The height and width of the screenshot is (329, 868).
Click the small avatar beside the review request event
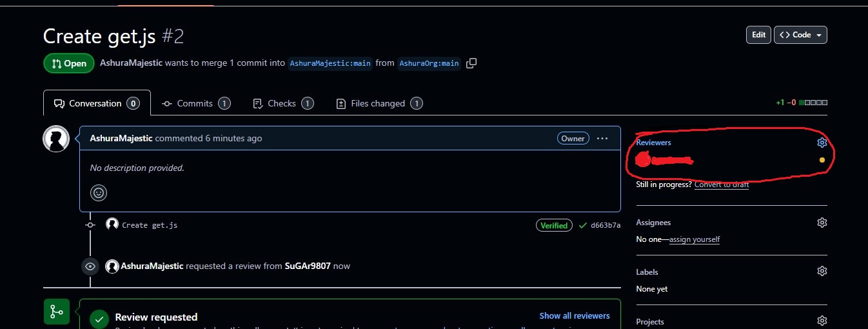point(112,266)
